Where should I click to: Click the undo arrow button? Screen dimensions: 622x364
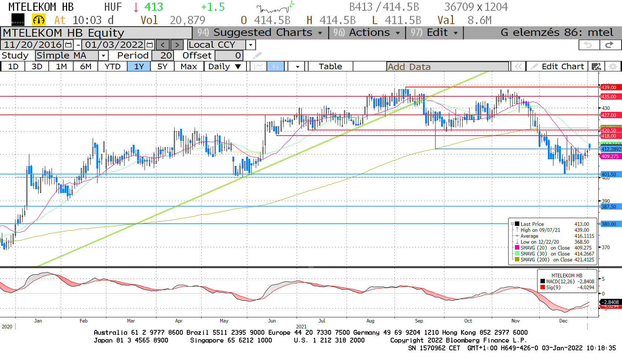pyautogui.click(x=589, y=45)
